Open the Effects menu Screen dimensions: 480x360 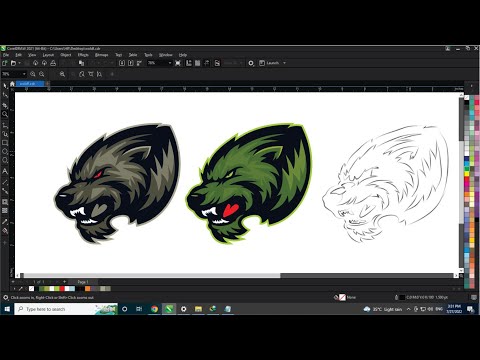point(83,55)
